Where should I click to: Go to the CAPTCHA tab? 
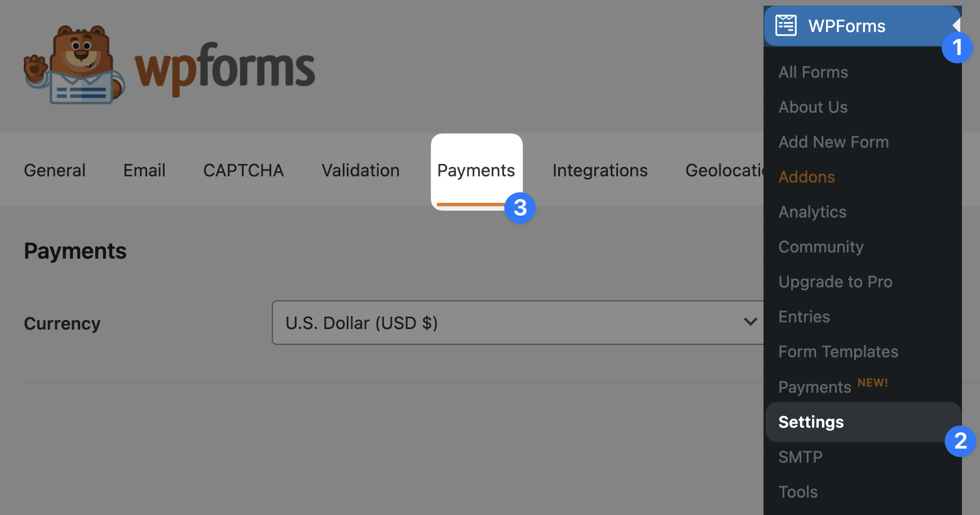243,170
